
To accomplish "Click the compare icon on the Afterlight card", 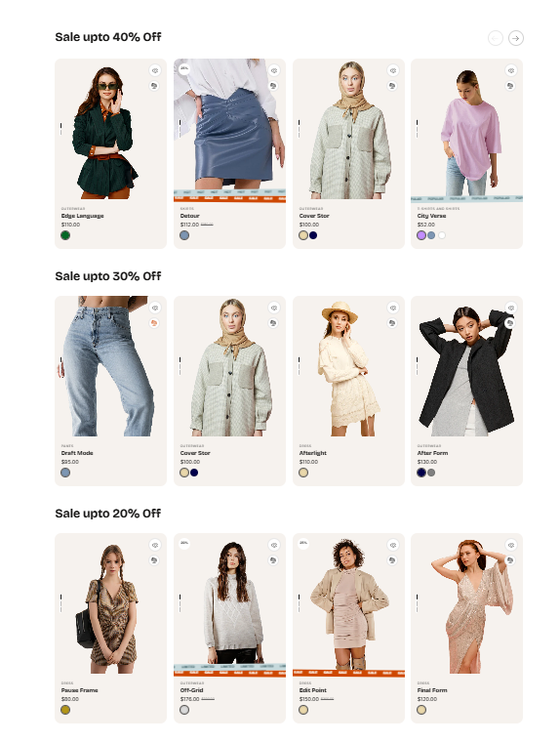I will pyautogui.click(x=392, y=323).
